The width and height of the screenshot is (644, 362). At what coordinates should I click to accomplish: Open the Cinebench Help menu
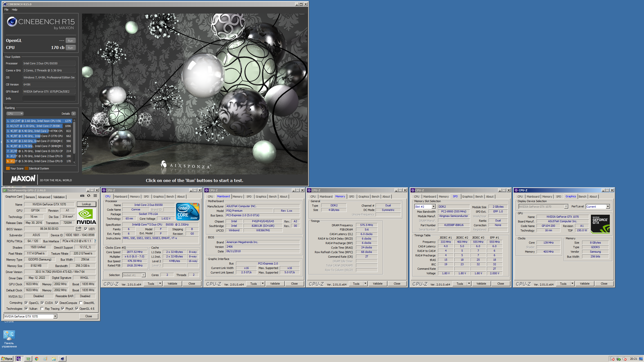(x=15, y=10)
